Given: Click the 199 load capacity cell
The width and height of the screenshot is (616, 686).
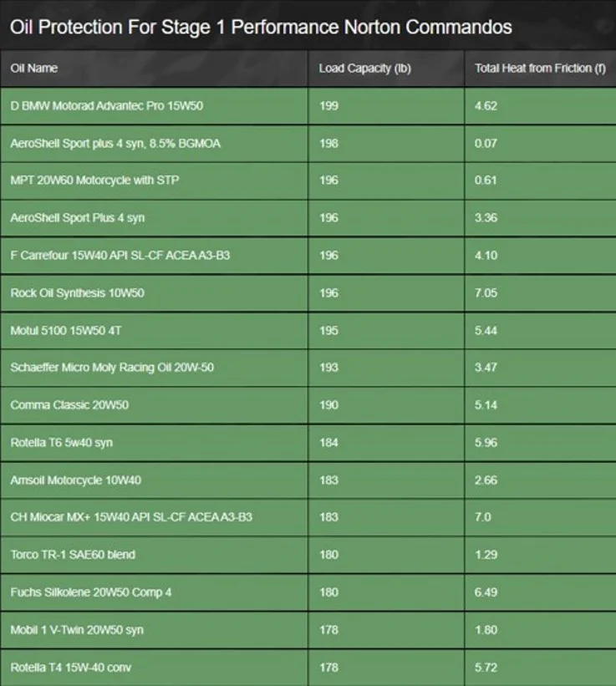Looking at the screenshot, I should tap(328, 106).
